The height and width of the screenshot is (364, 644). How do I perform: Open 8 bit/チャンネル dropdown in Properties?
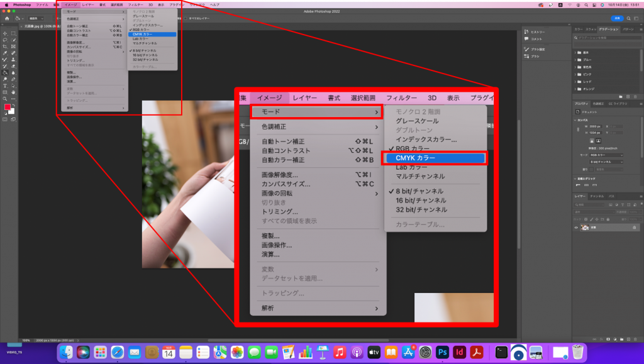click(606, 162)
